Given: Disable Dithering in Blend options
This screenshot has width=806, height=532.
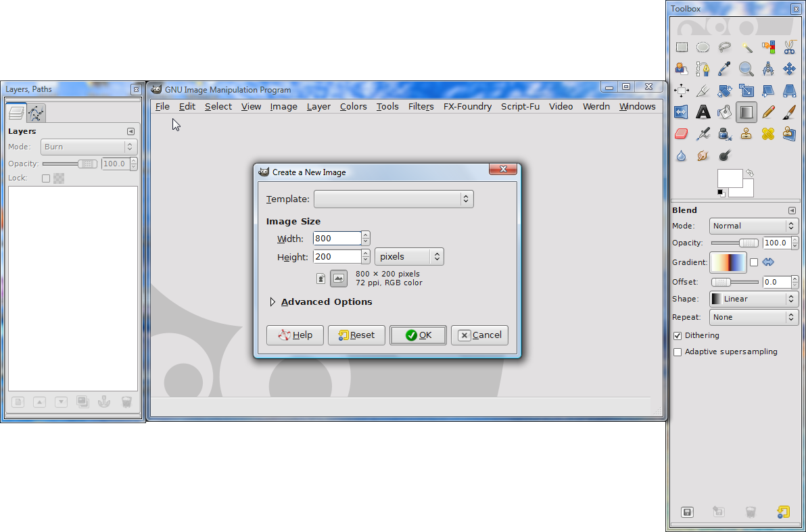Looking at the screenshot, I should pos(678,335).
